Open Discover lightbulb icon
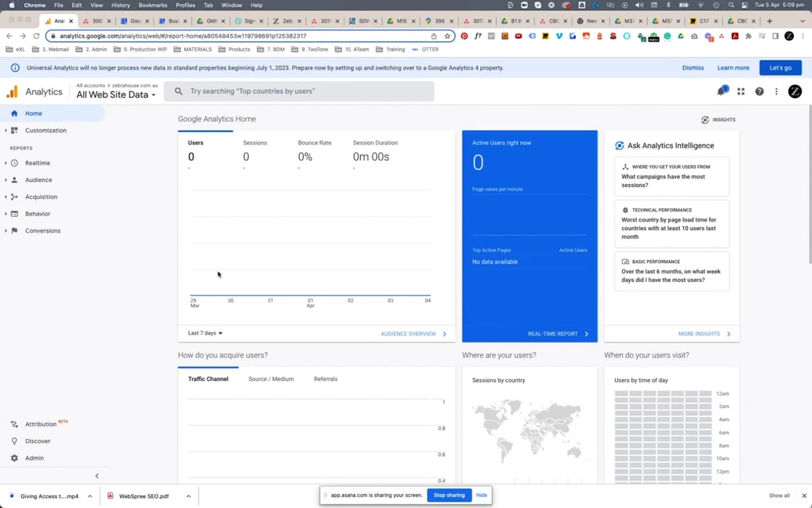This screenshot has width=812, height=508. coord(15,441)
